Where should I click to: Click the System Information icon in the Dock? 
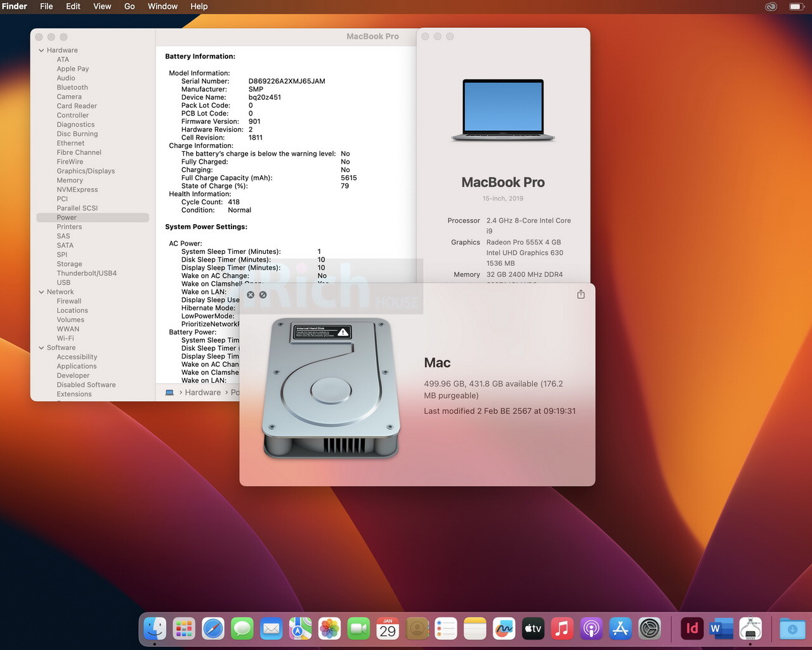pyautogui.click(x=750, y=628)
